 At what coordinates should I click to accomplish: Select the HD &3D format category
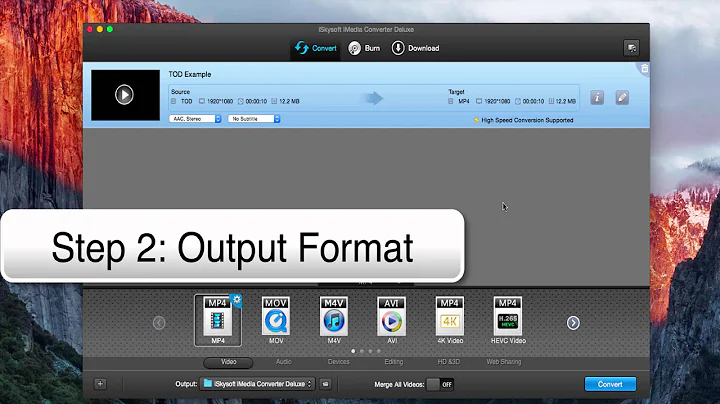coord(449,362)
